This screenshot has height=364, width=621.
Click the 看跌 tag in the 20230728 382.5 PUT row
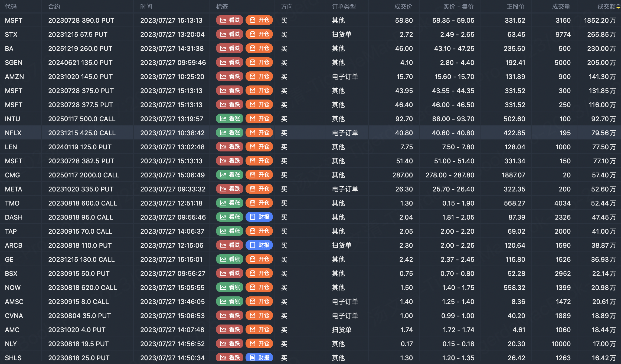[x=230, y=161]
